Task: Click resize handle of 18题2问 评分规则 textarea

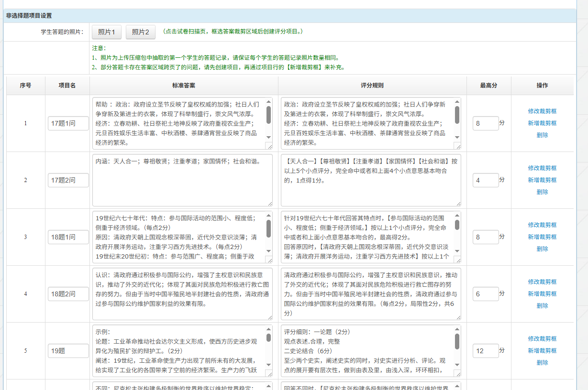Action: 458,317
